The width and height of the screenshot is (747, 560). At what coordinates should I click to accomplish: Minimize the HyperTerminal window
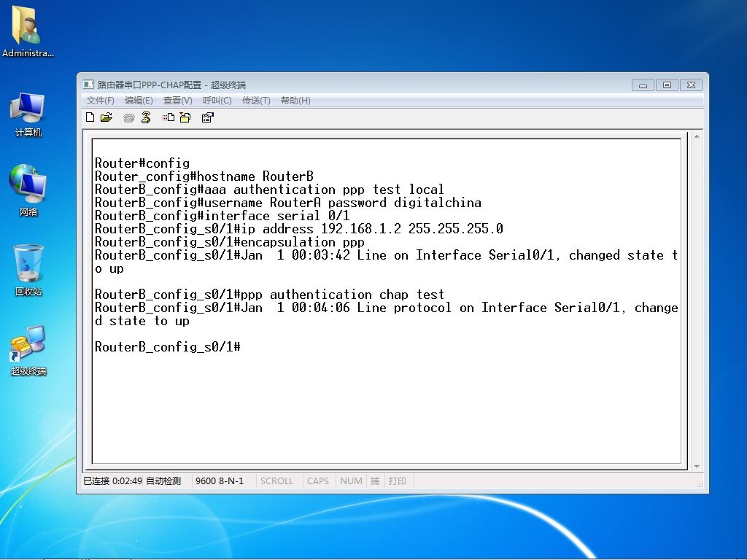[x=643, y=85]
